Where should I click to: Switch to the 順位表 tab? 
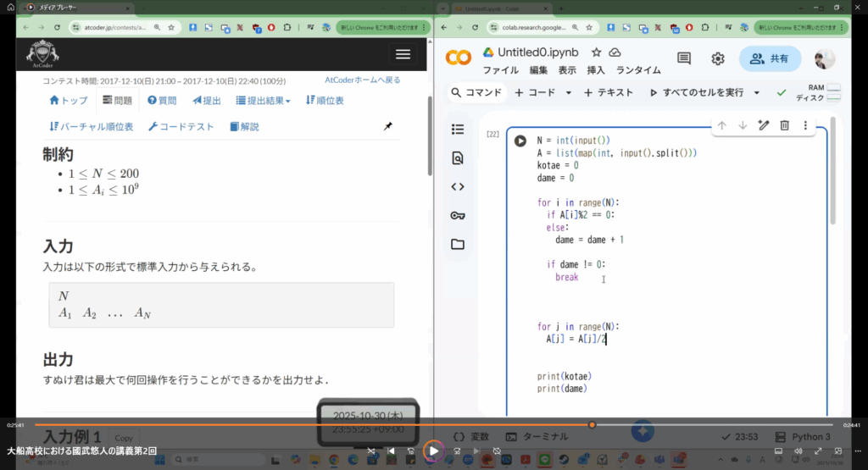pos(324,101)
